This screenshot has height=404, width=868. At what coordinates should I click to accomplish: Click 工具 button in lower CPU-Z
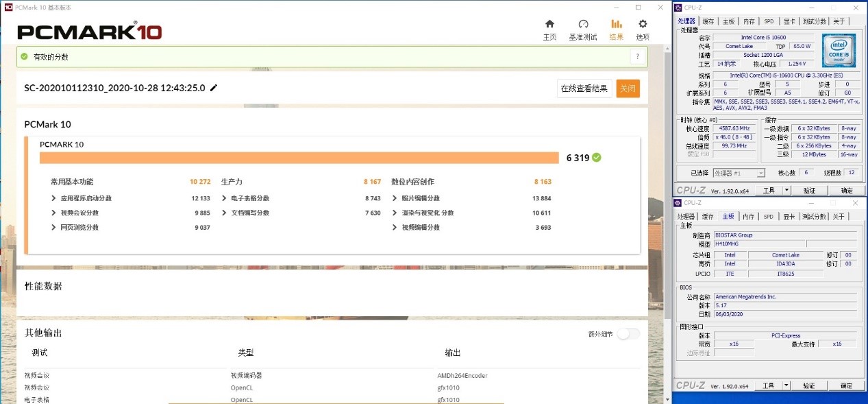click(x=769, y=385)
